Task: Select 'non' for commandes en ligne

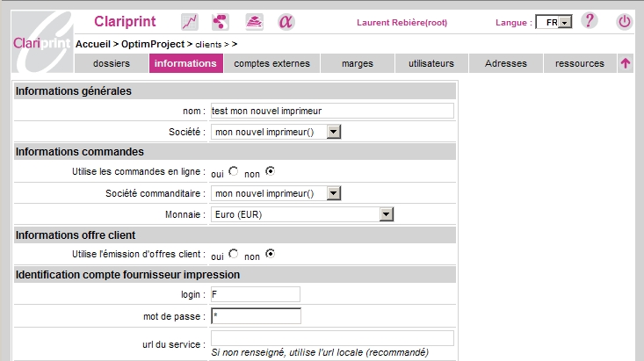Action: [x=270, y=171]
